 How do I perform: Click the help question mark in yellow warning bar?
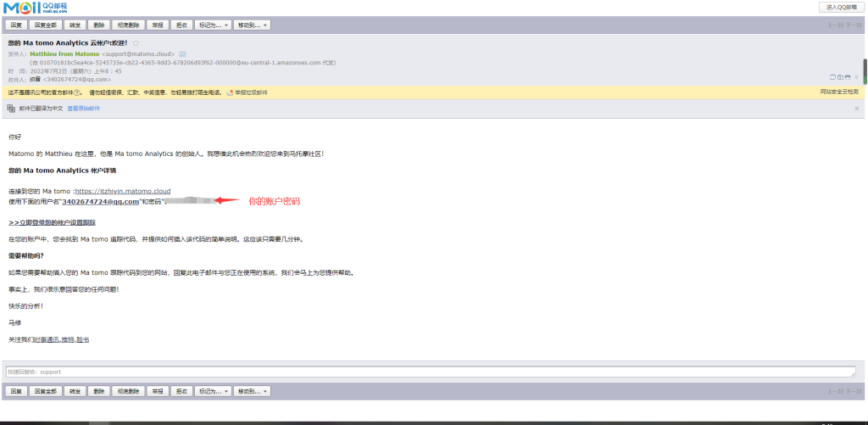[x=78, y=92]
